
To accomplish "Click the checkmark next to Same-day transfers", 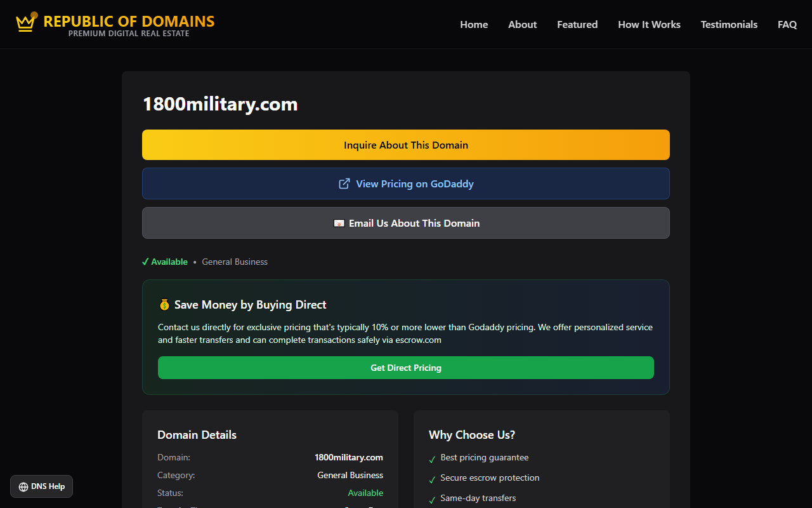I will [x=433, y=499].
